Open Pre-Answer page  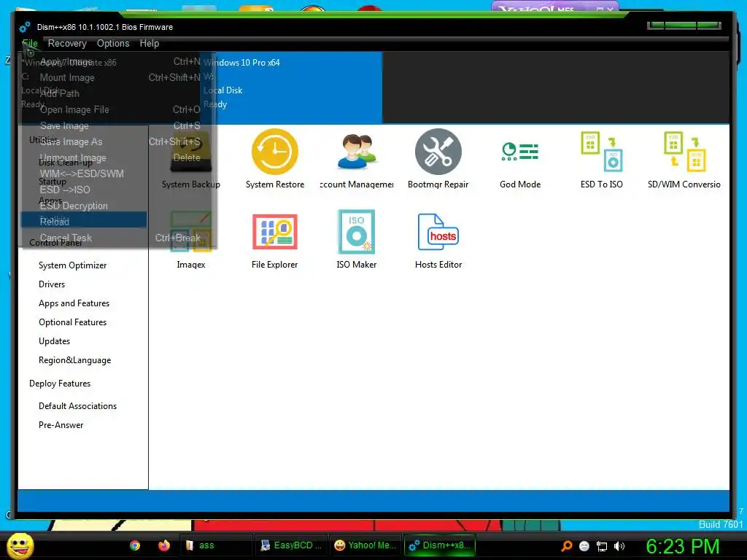point(61,425)
